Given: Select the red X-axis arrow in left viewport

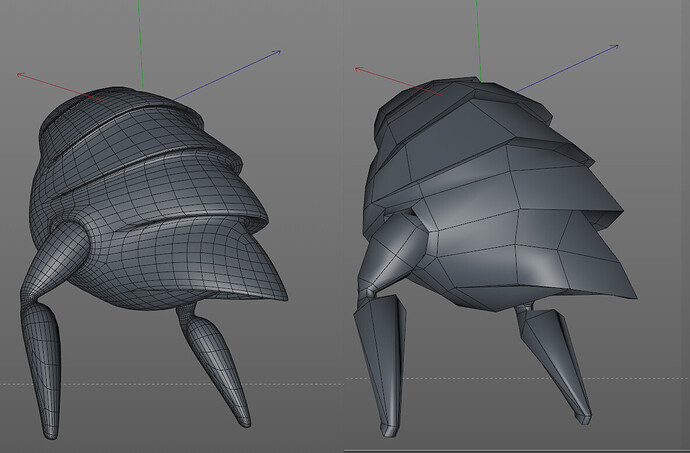Looking at the screenshot, I should coord(61,88).
